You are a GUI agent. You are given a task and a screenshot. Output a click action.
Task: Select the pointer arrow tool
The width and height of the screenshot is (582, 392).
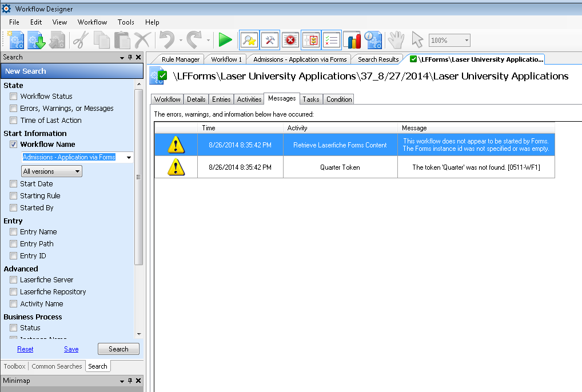(417, 40)
